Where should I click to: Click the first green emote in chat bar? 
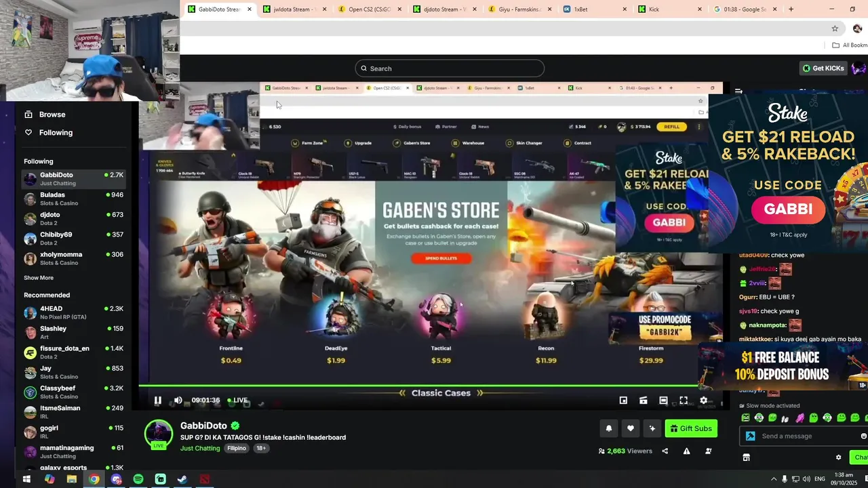(746, 418)
